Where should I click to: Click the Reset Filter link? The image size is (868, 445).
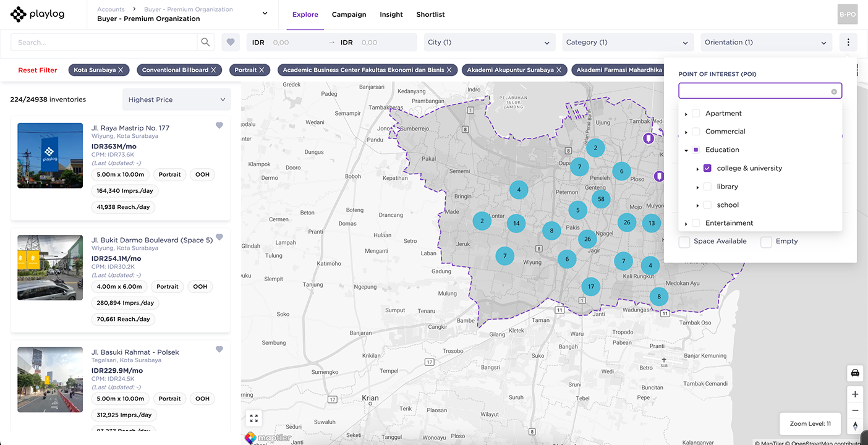(38, 70)
